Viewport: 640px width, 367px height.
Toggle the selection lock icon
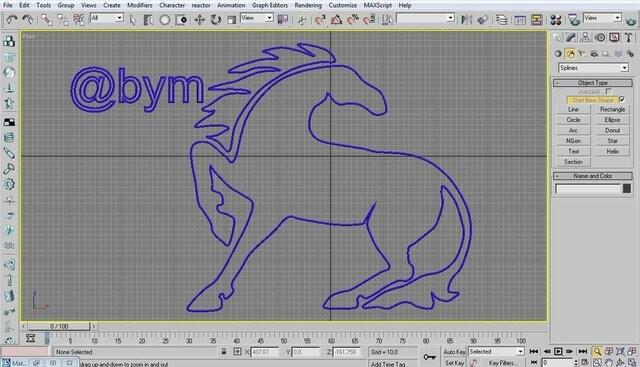coord(224,351)
